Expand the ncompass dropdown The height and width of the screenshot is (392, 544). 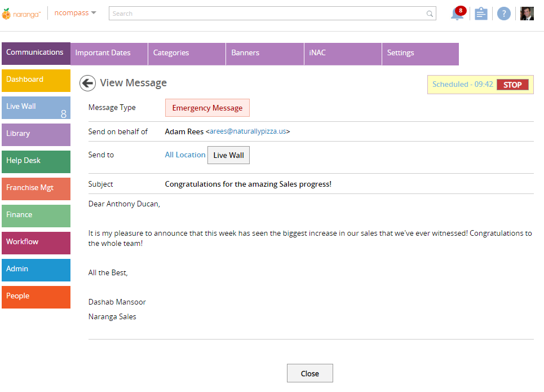click(75, 13)
